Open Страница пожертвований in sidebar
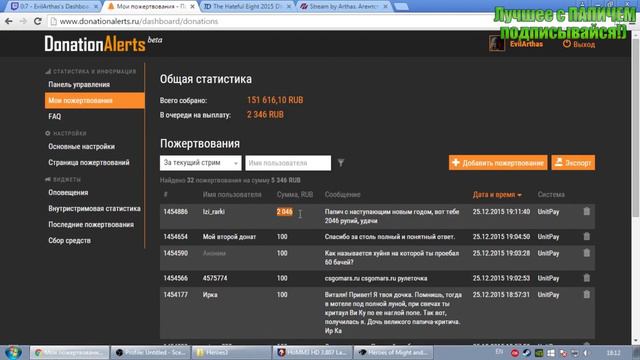640x360 pixels. pos(89,162)
